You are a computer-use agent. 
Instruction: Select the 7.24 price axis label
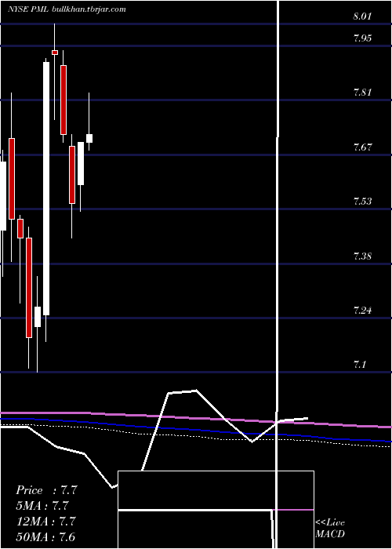click(x=362, y=311)
